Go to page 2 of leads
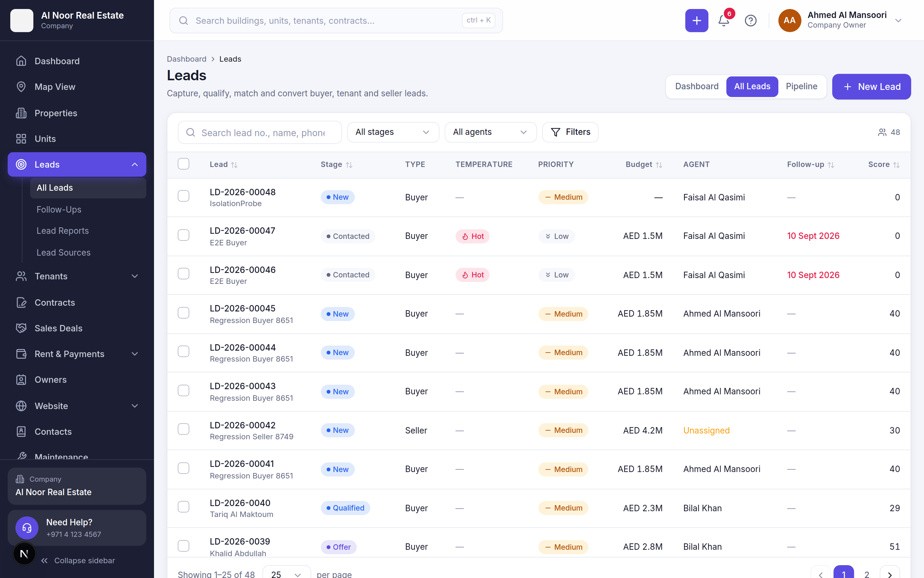This screenshot has width=924, height=578. click(x=867, y=574)
